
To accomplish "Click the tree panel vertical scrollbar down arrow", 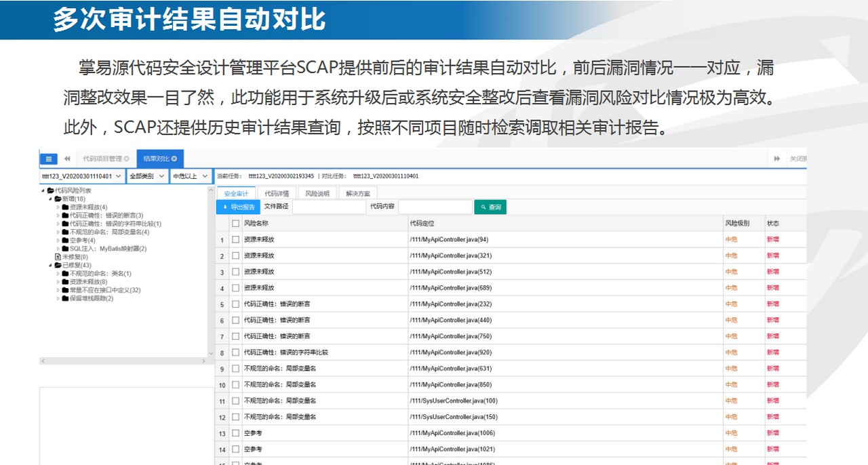I will coord(211,353).
